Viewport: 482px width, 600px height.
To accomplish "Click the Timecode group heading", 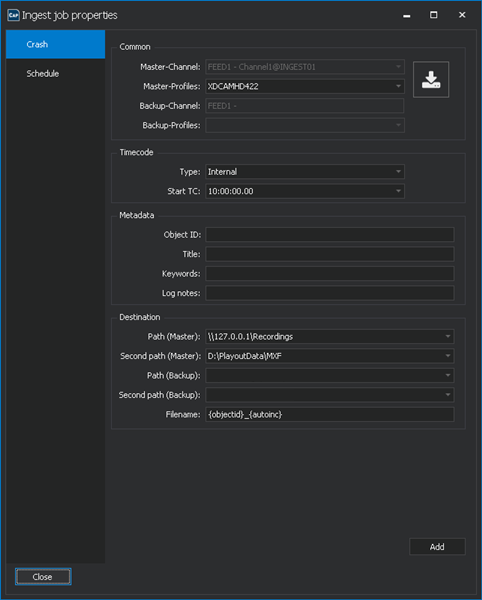I will (136, 152).
